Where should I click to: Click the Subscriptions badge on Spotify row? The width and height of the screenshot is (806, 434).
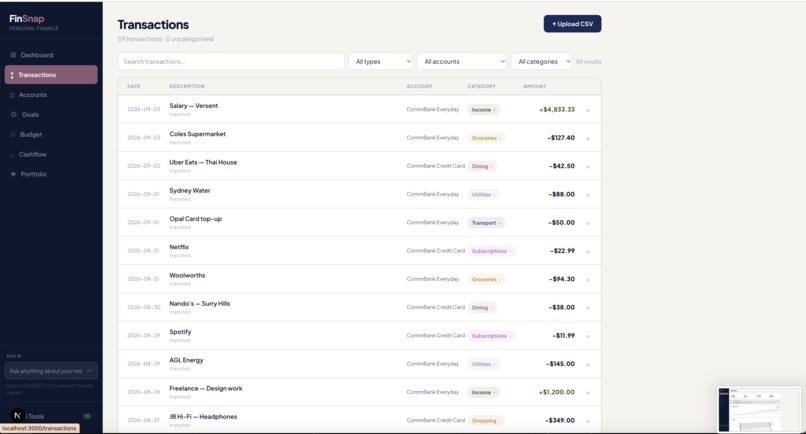491,336
